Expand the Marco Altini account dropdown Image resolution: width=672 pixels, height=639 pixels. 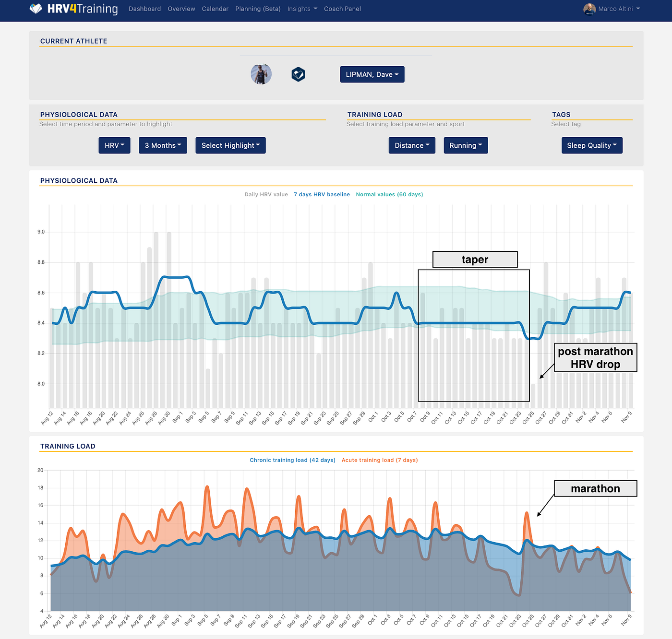point(619,9)
